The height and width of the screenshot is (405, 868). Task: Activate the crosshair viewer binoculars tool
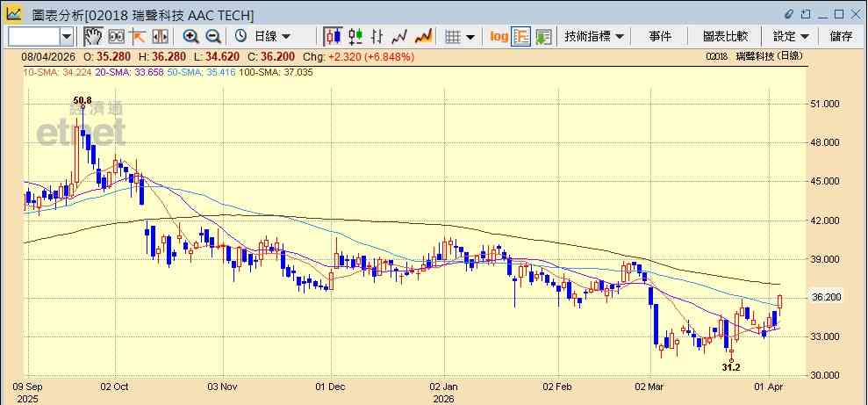116,37
